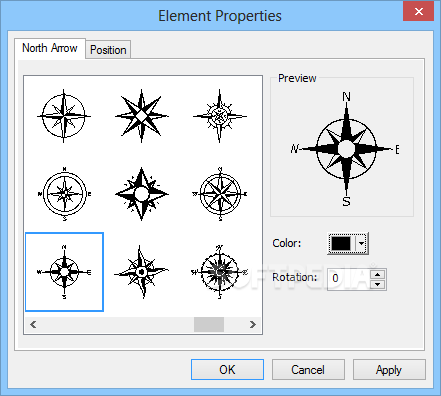Click the black color swatch
This screenshot has height=396, width=441.
341,243
